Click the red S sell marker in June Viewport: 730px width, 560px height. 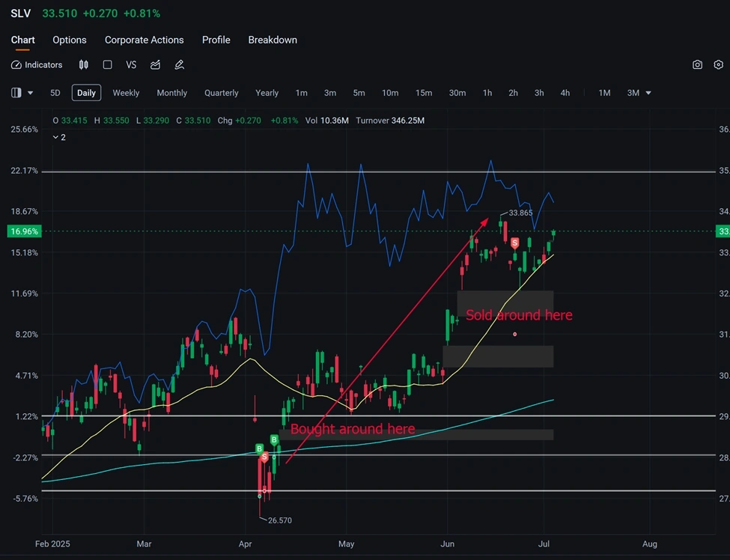click(514, 243)
